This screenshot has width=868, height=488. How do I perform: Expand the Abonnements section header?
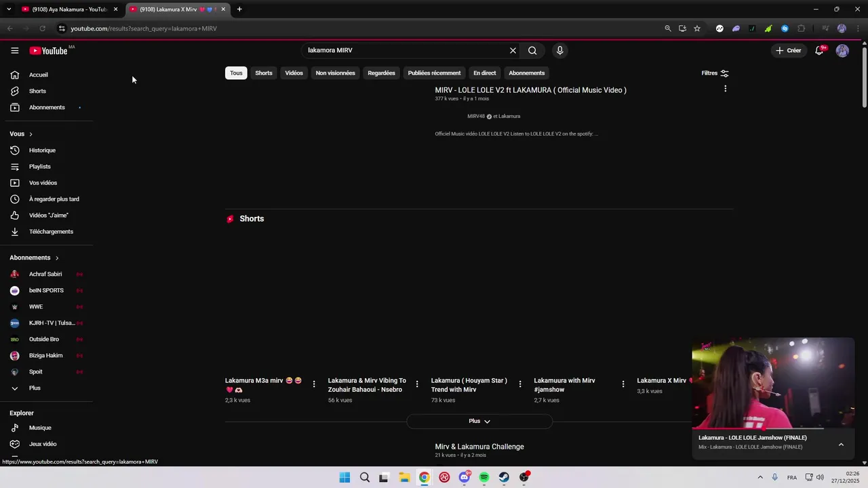34,258
